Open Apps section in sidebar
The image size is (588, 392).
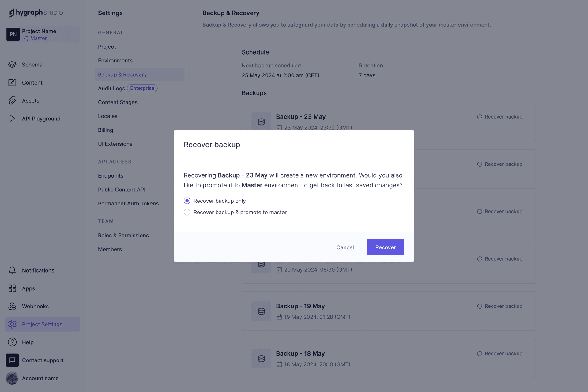click(x=28, y=288)
